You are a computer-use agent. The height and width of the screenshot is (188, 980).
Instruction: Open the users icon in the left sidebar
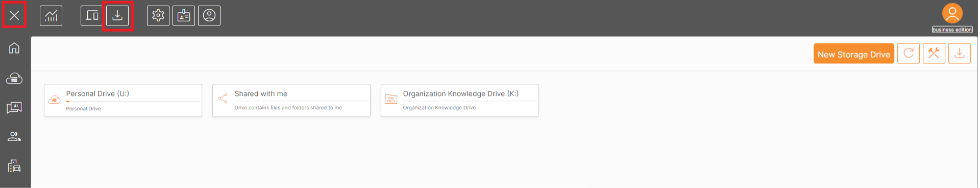(x=14, y=136)
